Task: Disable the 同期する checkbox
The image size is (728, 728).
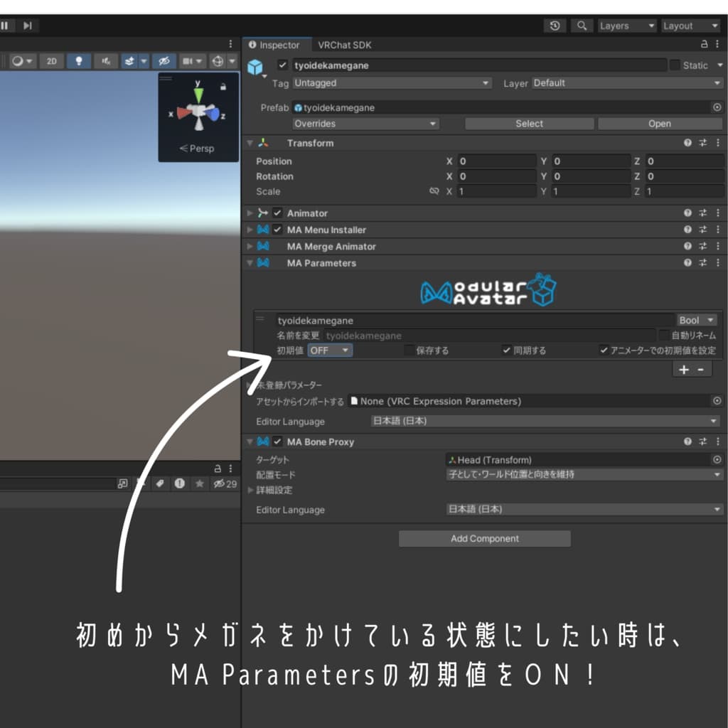Action: [506, 350]
